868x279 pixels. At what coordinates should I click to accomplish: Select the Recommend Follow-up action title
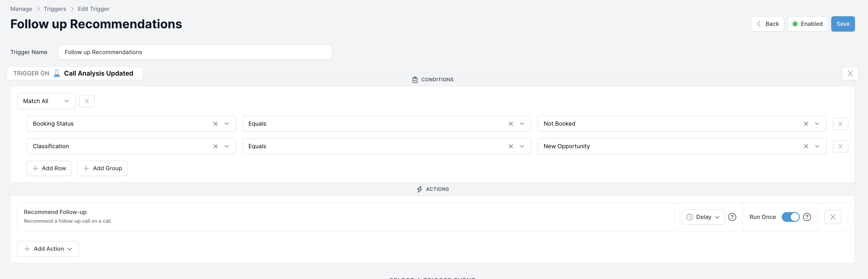pos(55,212)
